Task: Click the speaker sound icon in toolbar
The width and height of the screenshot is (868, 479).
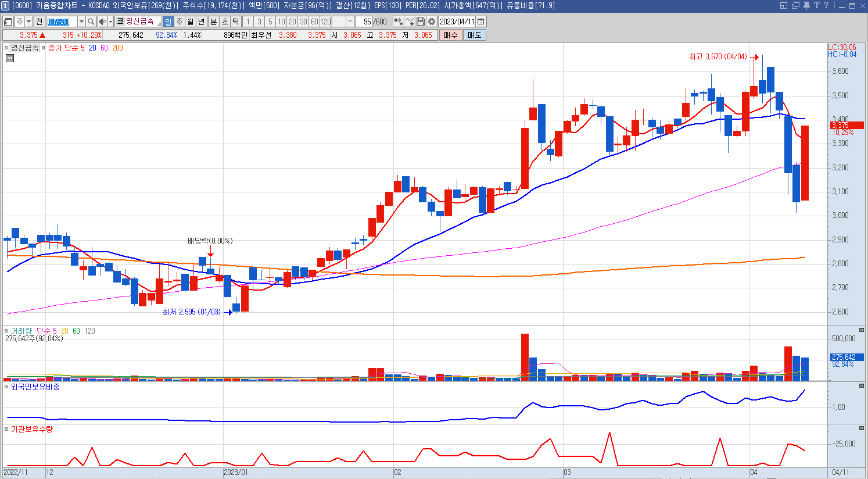Action: (102, 22)
